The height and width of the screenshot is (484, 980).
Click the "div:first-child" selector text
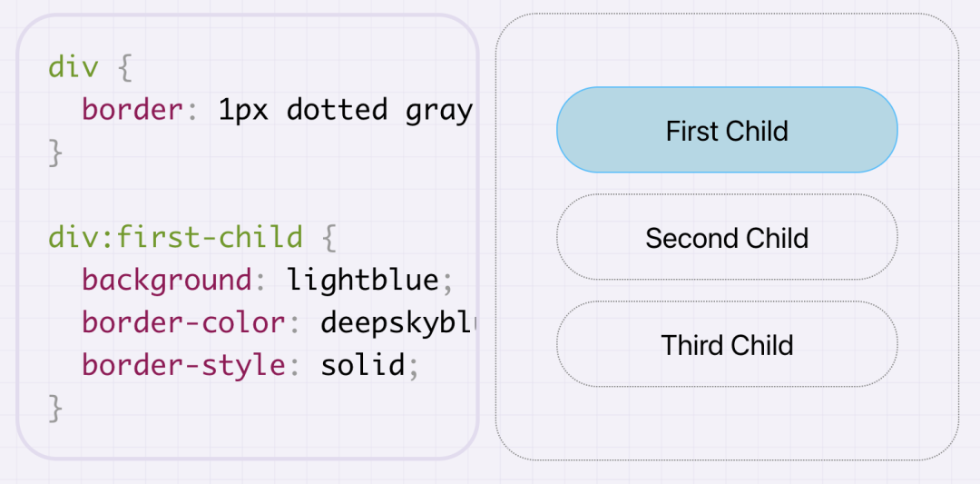coord(176,237)
